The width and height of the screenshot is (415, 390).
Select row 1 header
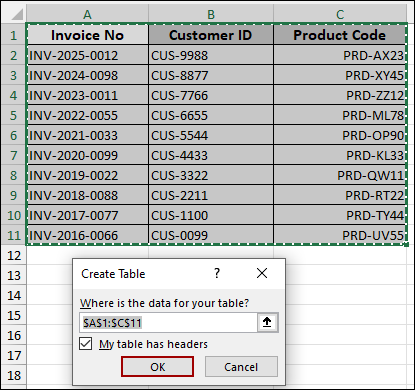click(13, 35)
